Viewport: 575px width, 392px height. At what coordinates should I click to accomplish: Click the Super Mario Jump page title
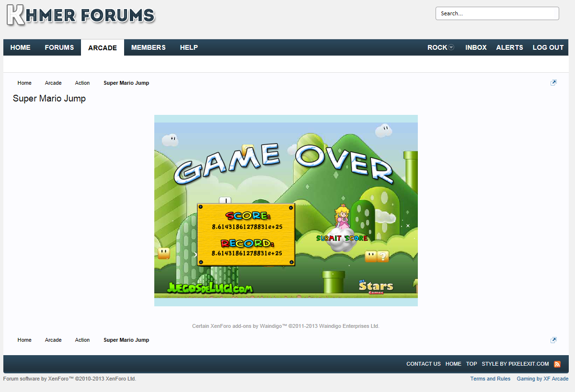pyautogui.click(x=49, y=99)
